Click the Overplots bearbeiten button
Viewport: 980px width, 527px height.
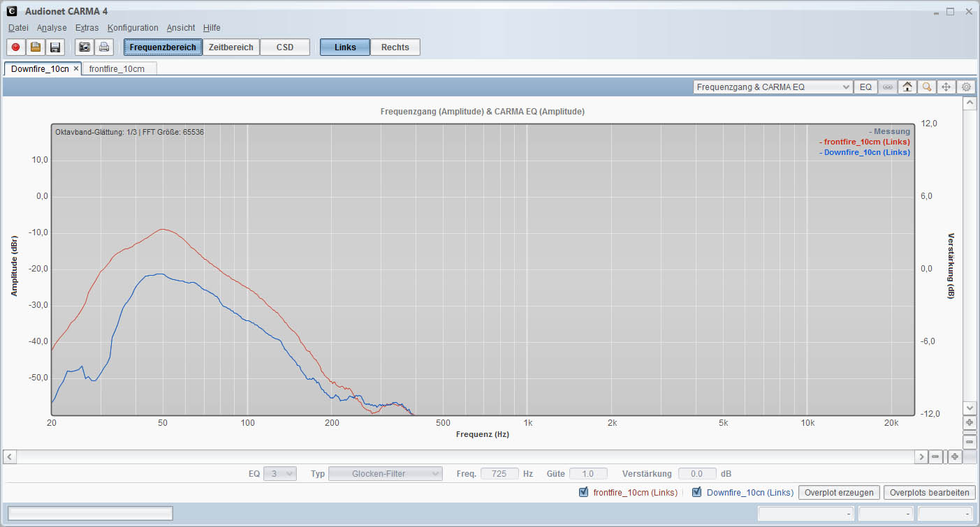click(x=929, y=492)
